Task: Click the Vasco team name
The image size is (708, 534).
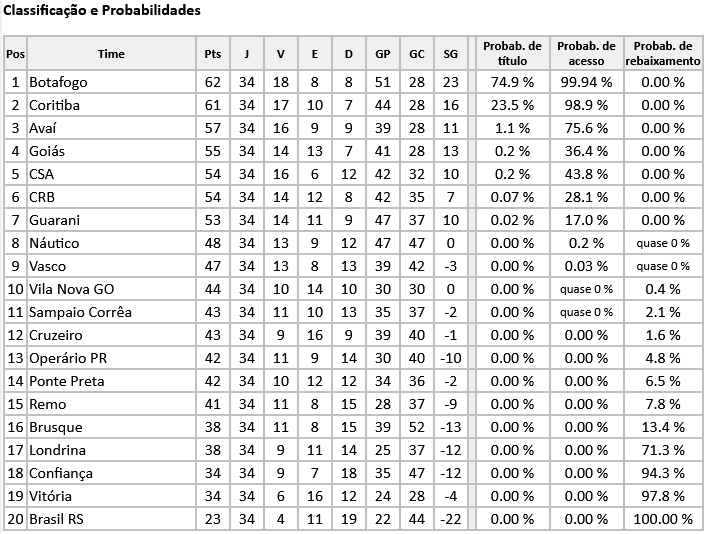Action: (48, 266)
